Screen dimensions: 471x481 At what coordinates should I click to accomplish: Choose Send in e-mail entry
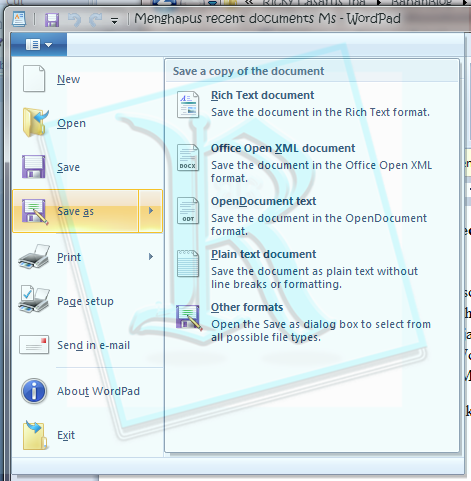coord(93,345)
